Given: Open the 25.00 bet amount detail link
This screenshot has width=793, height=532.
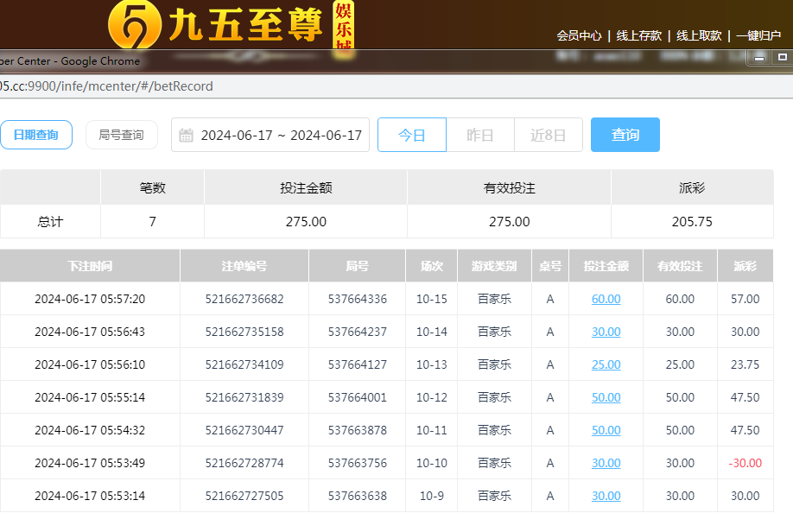Looking at the screenshot, I should click(606, 364).
